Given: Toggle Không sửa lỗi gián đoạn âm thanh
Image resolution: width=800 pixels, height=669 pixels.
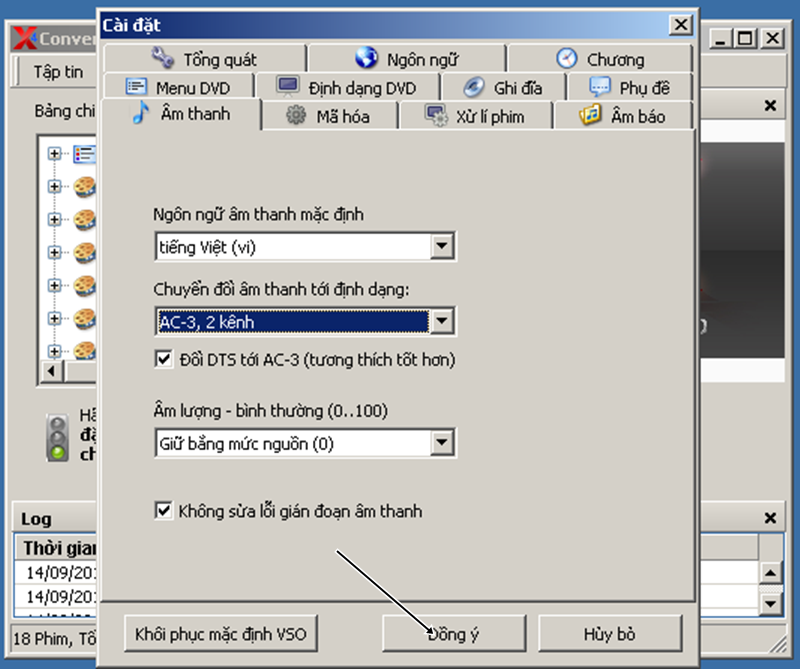Looking at the screenshot, I should [x=164, y=511].
